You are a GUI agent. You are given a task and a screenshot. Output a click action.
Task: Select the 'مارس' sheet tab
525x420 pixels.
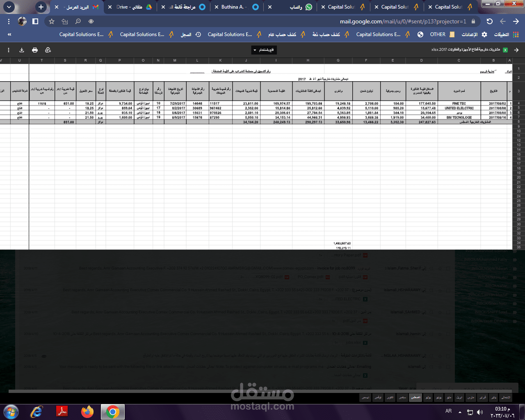(x=471, y=397)
